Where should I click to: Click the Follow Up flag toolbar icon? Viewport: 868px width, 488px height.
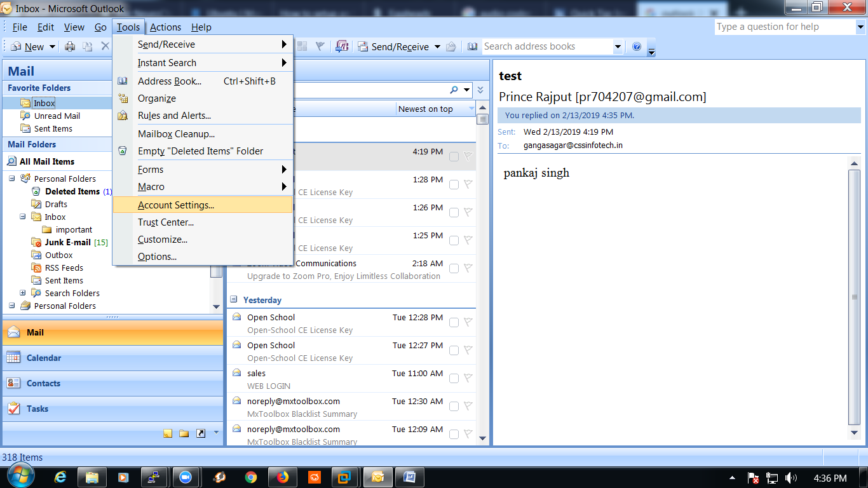tap(320, 46)
